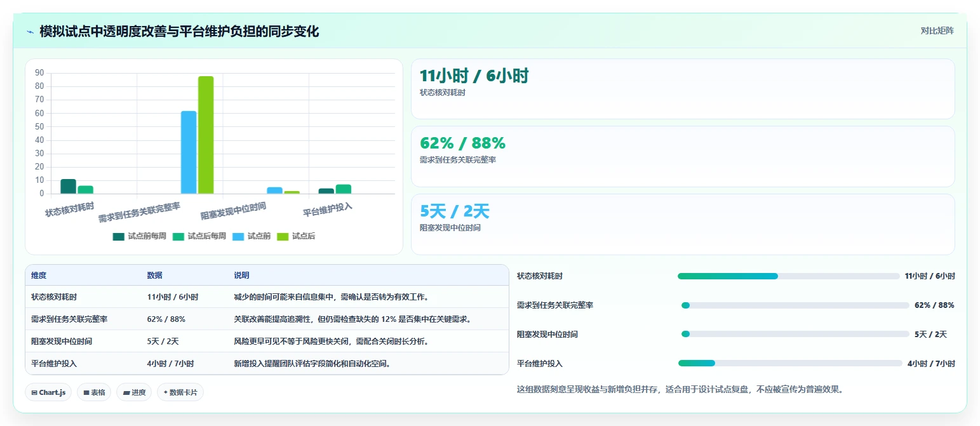Click the 需求到任务关联完整率 progress bar
The height and width of the screenshot is (426, 980).
(795, 305)
